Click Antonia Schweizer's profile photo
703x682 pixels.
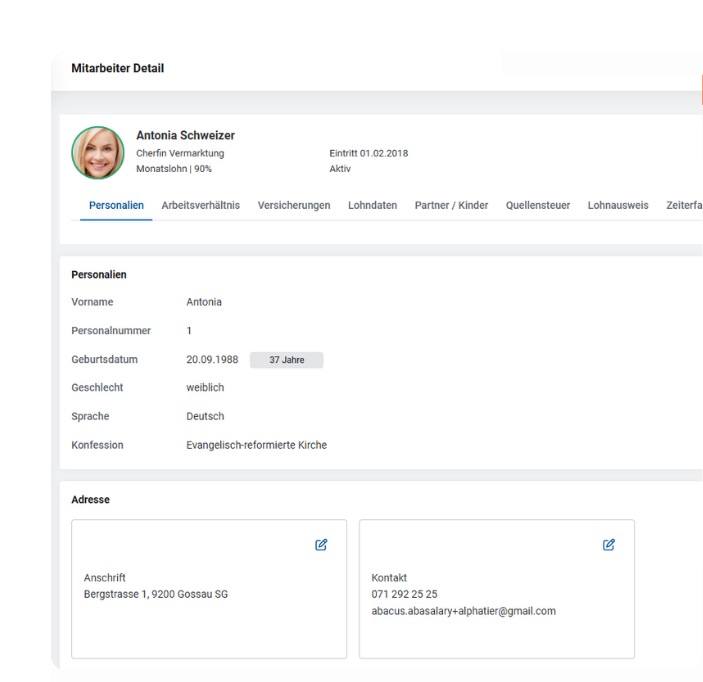point(98,153)
